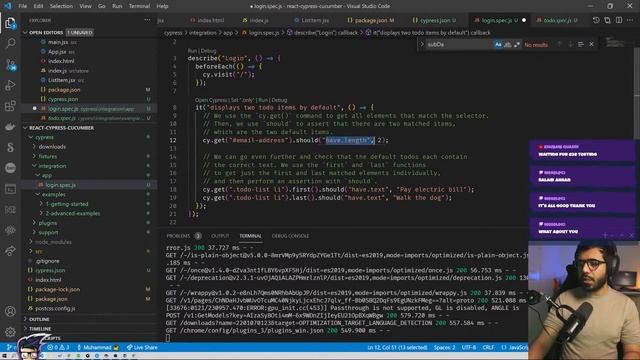Image resolution: width=640 pixels, height=360 pixels.
Task: Click the editor minimap
Action: [x=618, y=42]
